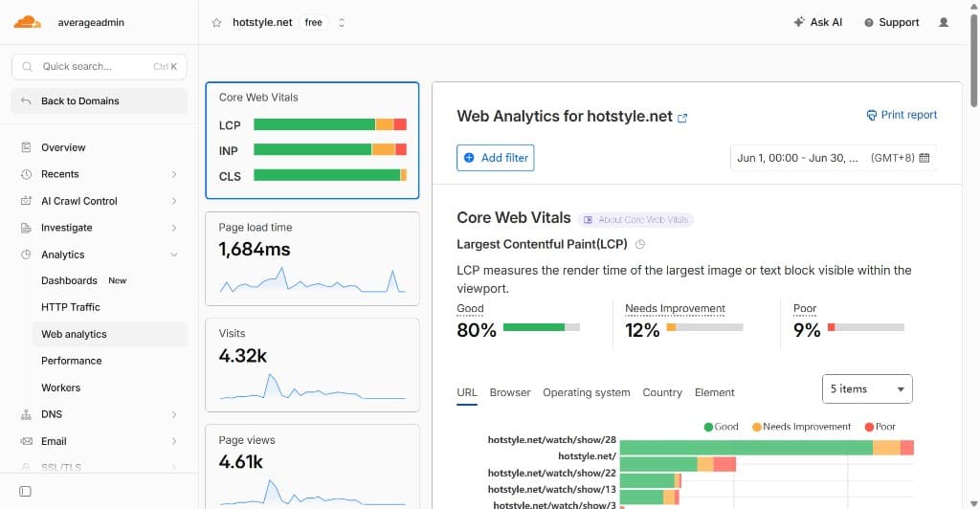Click the Recents clock icon
980x509 pixels.
click(26, 174)
